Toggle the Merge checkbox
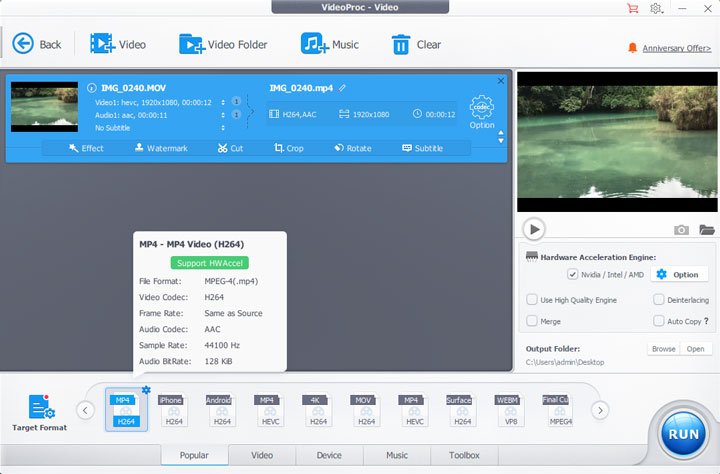Viewport: 720px width, 474px height. 532,322
